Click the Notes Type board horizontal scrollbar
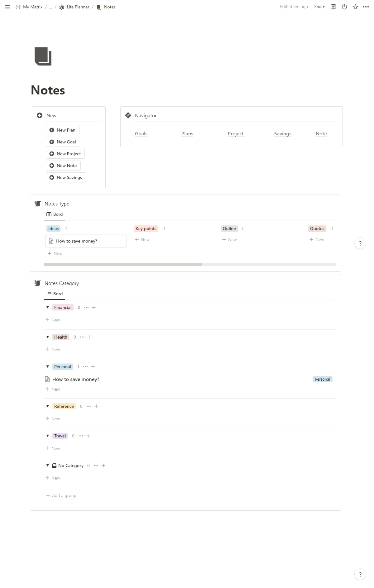Screen dimensions: 374x588 (123, 265)
